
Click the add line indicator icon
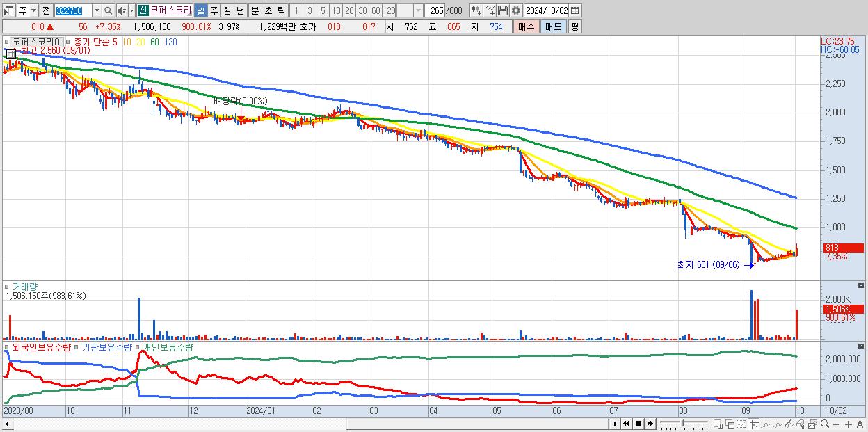(x=490, y=10)
